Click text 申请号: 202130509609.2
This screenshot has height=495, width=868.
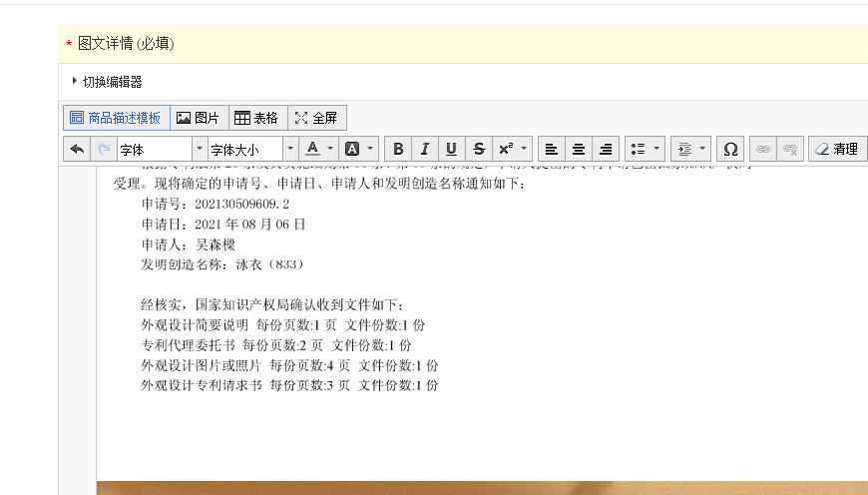[x=215, y=204]
